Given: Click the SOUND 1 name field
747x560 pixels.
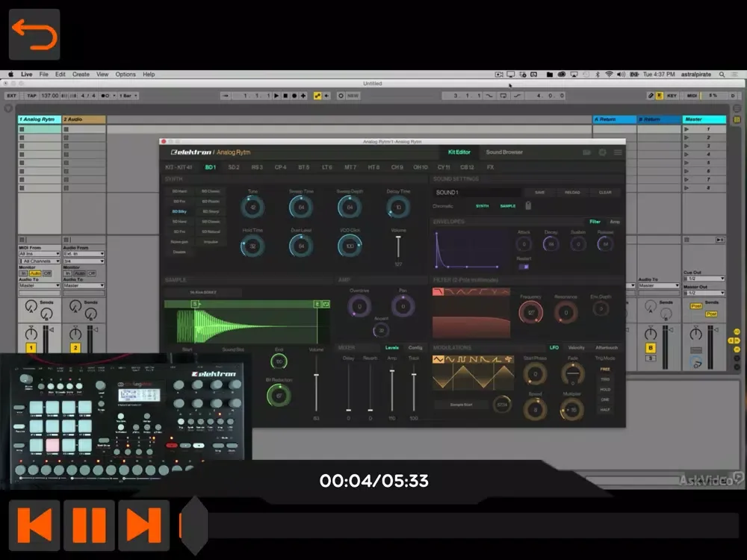Looking at the screenshot, I should pos(477,193).
